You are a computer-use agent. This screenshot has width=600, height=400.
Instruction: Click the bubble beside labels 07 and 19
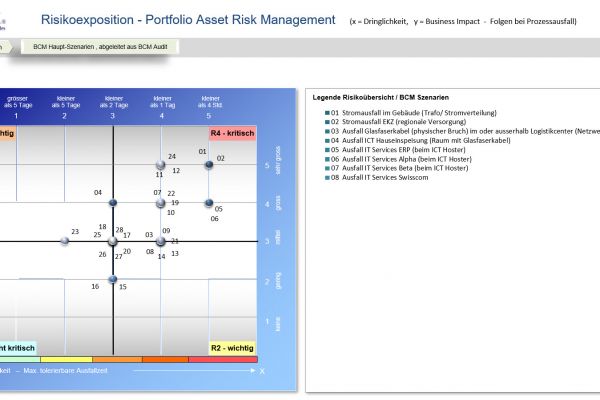coord(161,203)
